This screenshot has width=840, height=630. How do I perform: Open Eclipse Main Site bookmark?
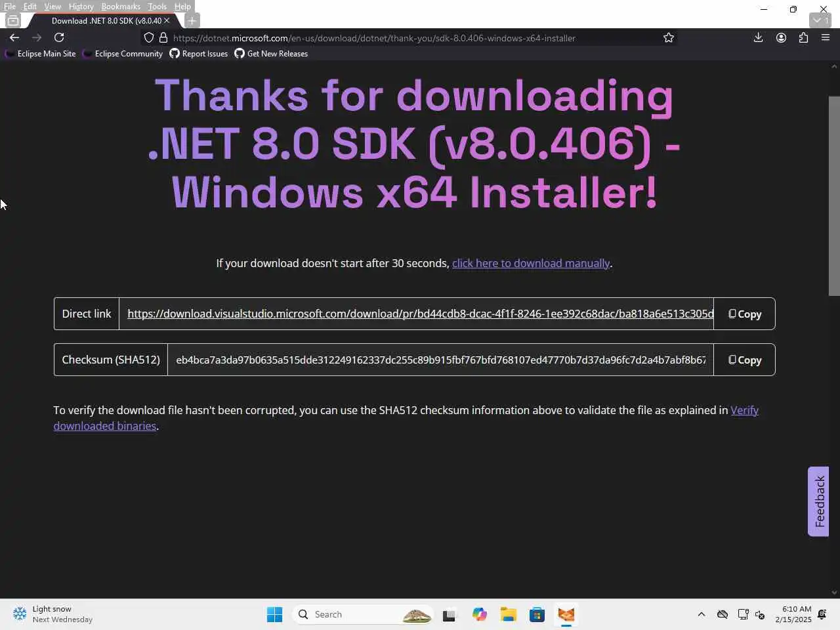(41, 54)
